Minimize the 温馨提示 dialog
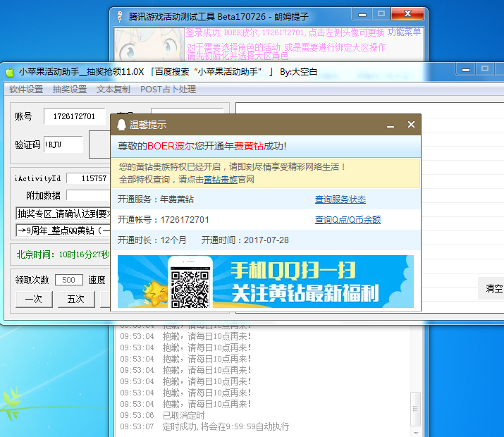Image resolution: width=504 pixels, height=437 pixels. coord(391,125)
